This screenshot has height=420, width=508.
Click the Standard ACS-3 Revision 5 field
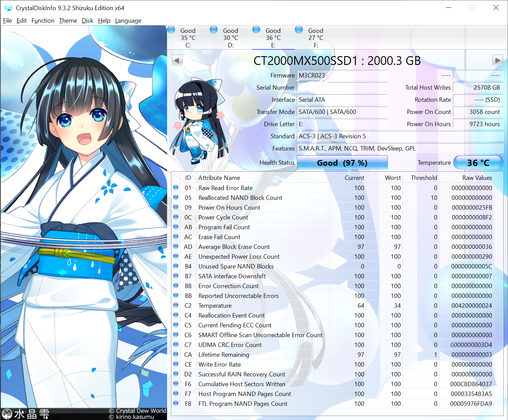(x=400, y=136)
